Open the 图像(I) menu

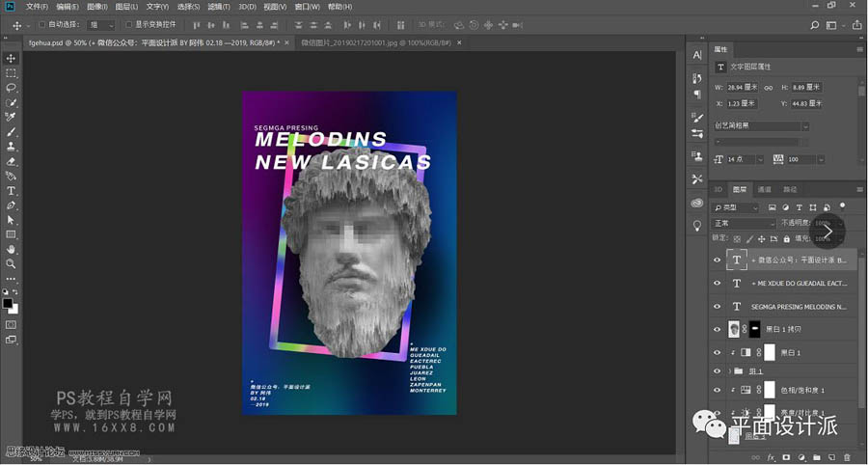coord(97,7)
